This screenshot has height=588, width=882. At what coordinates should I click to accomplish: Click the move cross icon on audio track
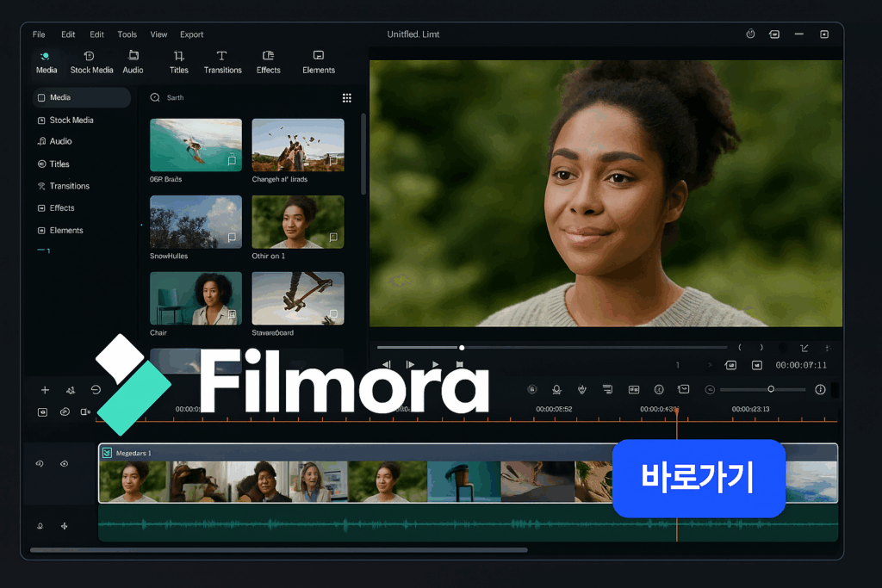pos(64,526)
